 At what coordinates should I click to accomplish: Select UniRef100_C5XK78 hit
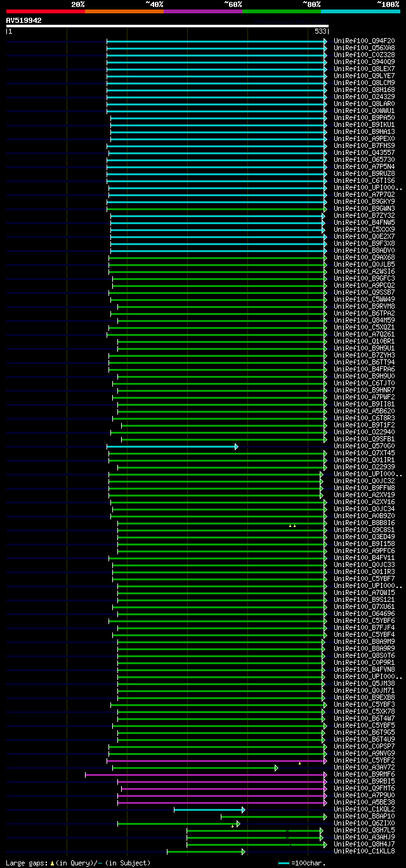364,711
